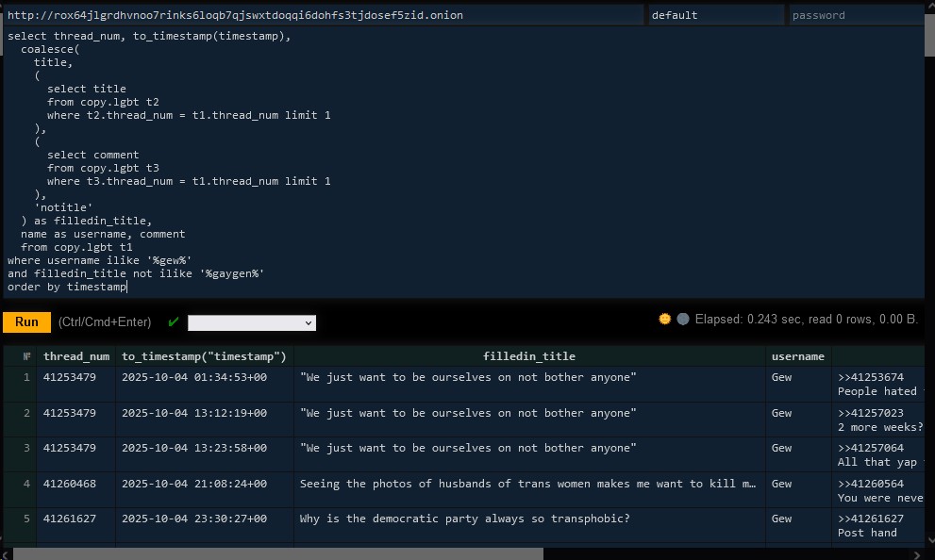Click the '(Ctrl/Cmd+Enter)' hint text
This screenshot has width=935, height=560.
pyautogui.click(x=105, y=322)
